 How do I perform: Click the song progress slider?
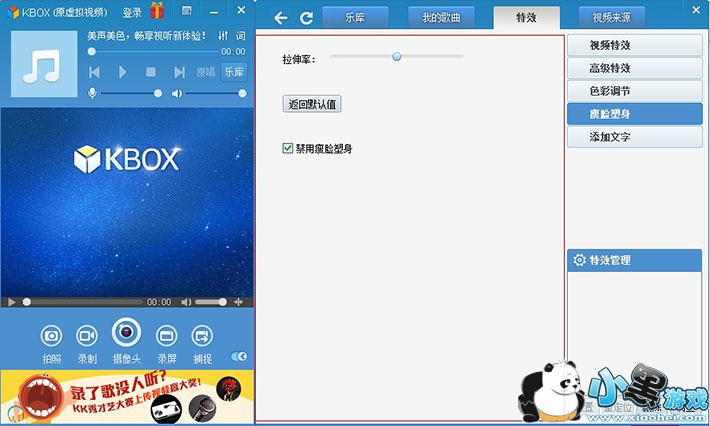(x=154, y=52)
